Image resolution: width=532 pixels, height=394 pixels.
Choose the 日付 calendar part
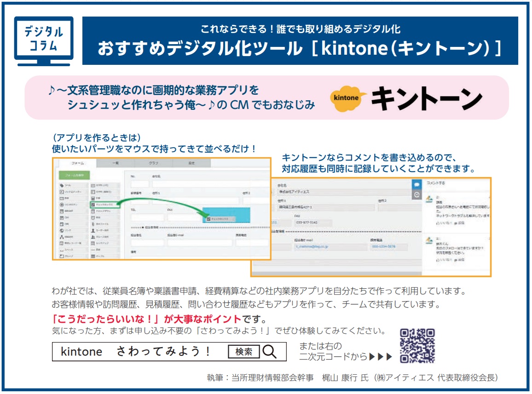pyautogui.click(x=73, y=217)
